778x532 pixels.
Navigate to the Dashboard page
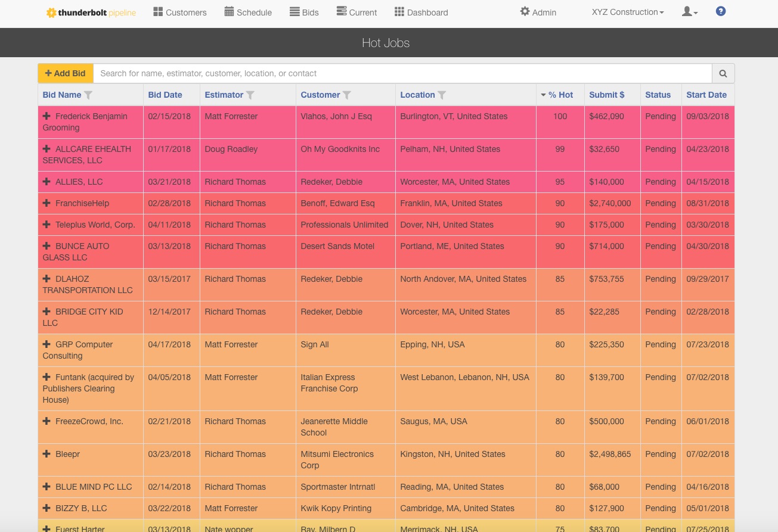421,12
